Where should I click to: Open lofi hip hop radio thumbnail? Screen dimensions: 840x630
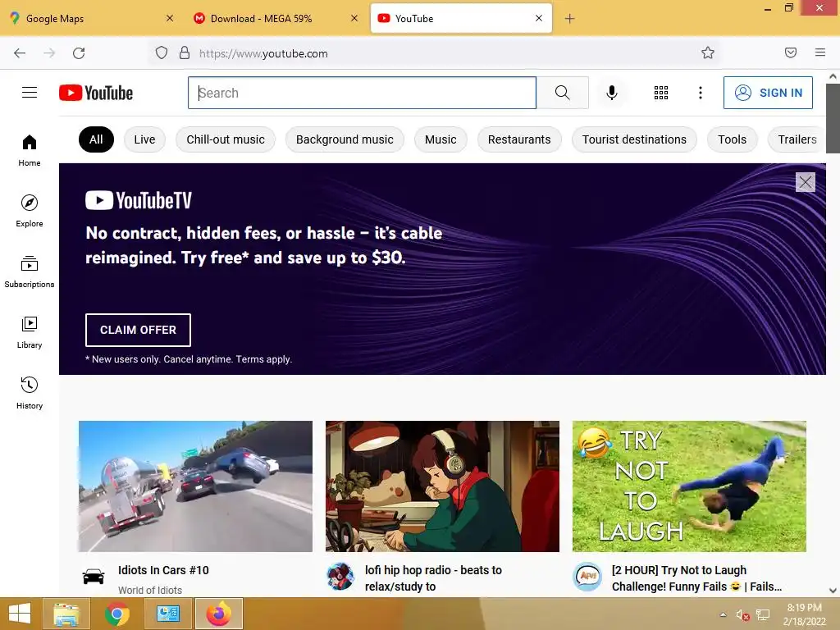coord(442,486)
